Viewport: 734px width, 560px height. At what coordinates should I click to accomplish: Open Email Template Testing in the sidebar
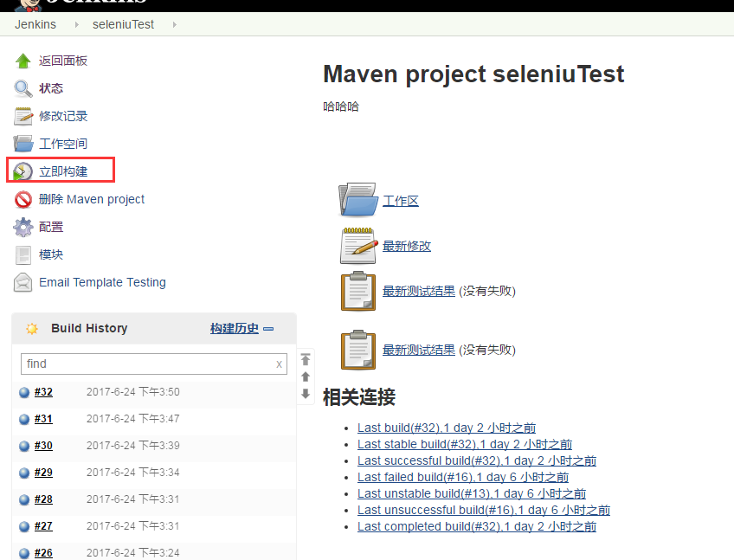[102, 282]
